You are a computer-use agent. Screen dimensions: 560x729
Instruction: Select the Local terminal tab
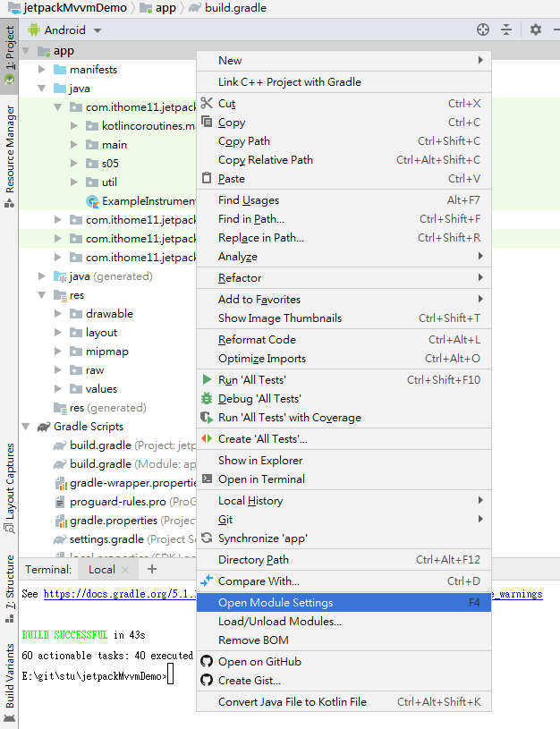(x=101, y=570)
